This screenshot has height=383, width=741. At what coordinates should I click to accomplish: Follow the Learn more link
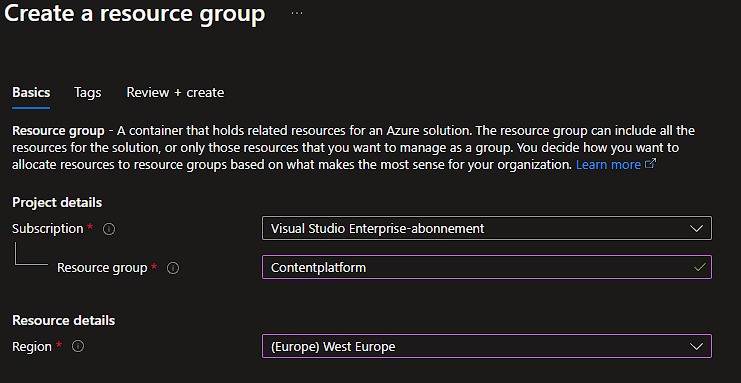click(609, 165)
